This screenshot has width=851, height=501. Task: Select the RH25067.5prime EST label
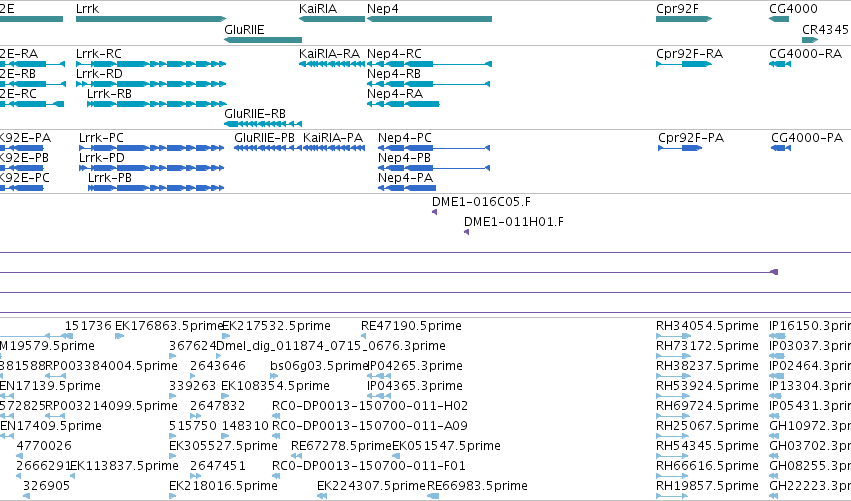(x=707, y=426)
